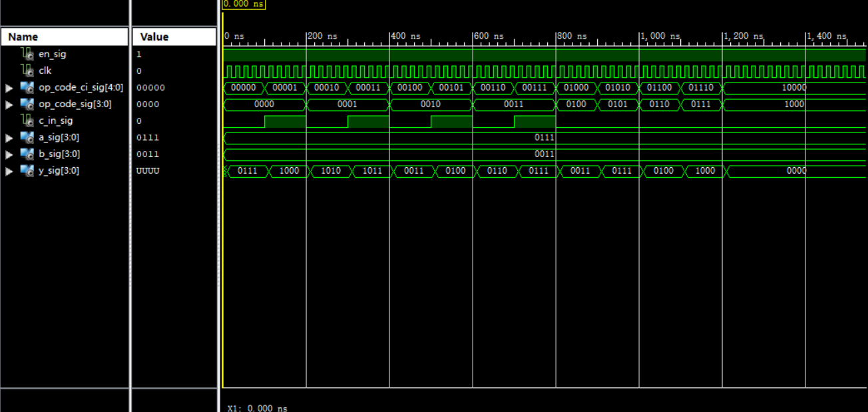868x412 pixels.
Task: Select the UUUU value of y_sig
Action: pyautogui.click(x=148, y=171)
